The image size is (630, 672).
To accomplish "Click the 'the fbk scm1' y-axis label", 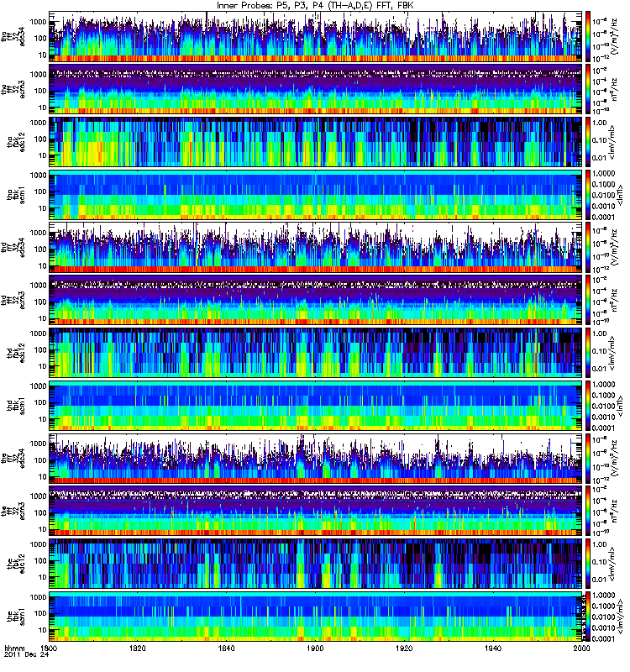I will point(15,617).
